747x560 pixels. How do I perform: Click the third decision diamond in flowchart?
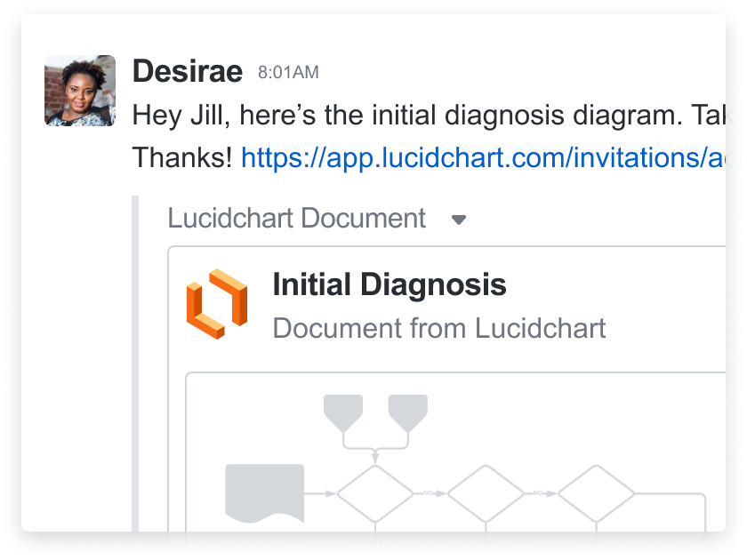tap(596, 494)
